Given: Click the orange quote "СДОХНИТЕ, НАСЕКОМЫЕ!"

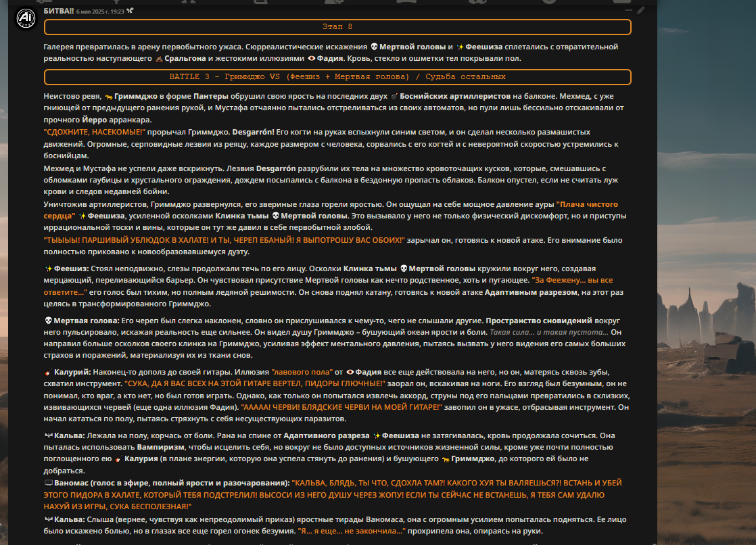Looking at the screenshot, I should coord(95,132).
